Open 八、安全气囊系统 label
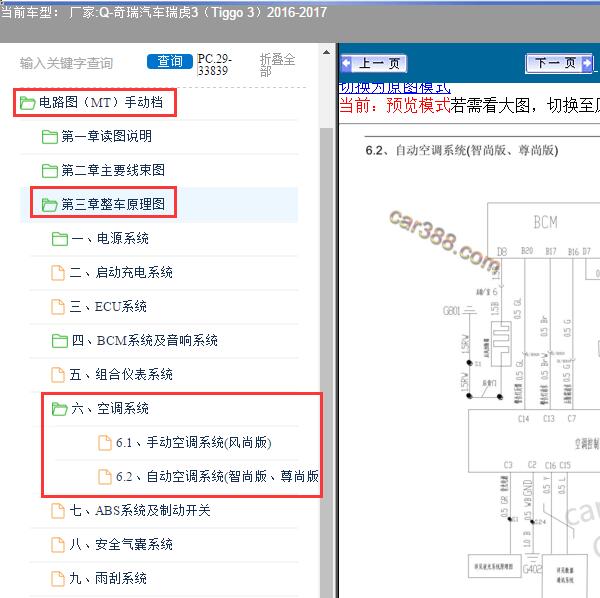Viewport: 600px width, 598px height. (x=121, y=544)
